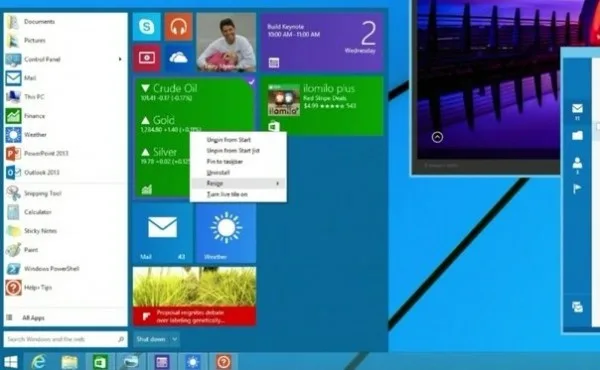Expand the Resize submenu
Screen dimensions: 600x370
(x=238, y=183)
